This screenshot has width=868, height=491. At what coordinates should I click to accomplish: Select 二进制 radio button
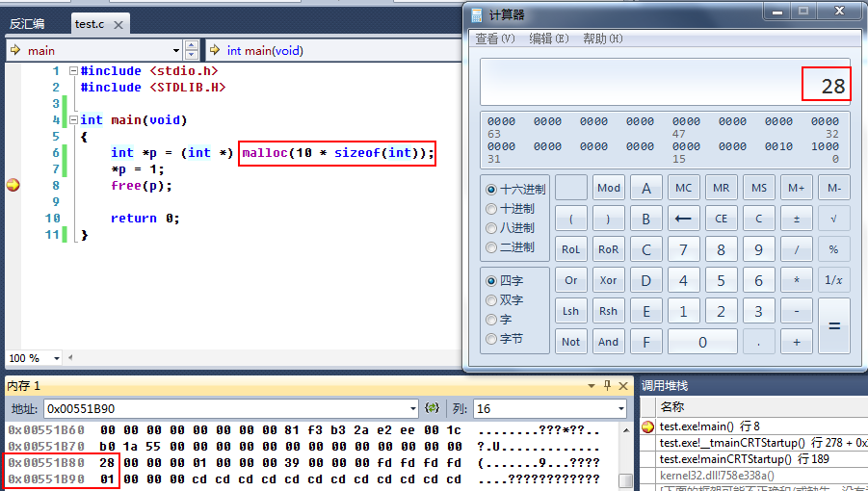point(510,247)
